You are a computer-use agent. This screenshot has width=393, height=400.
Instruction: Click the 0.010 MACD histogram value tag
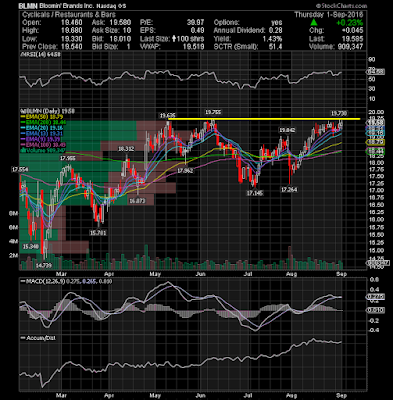[376, 310]
